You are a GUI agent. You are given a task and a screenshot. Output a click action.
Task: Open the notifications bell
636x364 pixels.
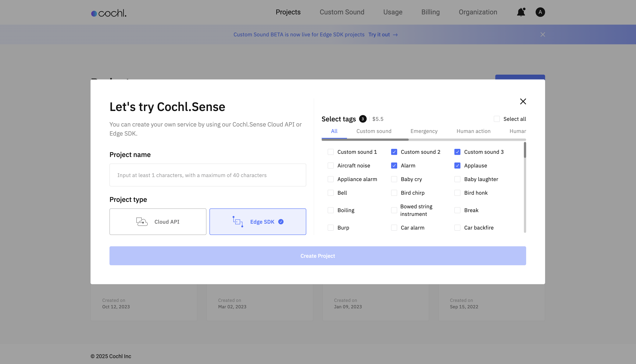click(x=521, y=12)
